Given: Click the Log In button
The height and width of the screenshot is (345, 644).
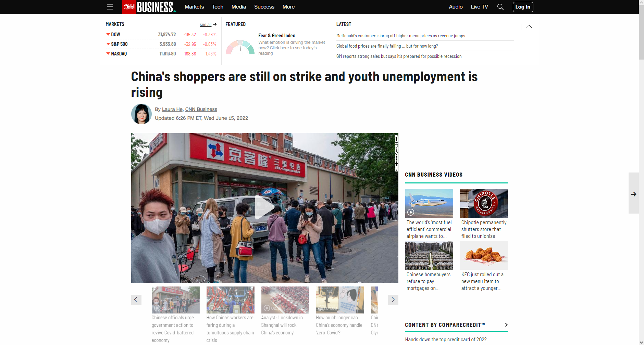Looking at the screenshot, I should 523,7.
